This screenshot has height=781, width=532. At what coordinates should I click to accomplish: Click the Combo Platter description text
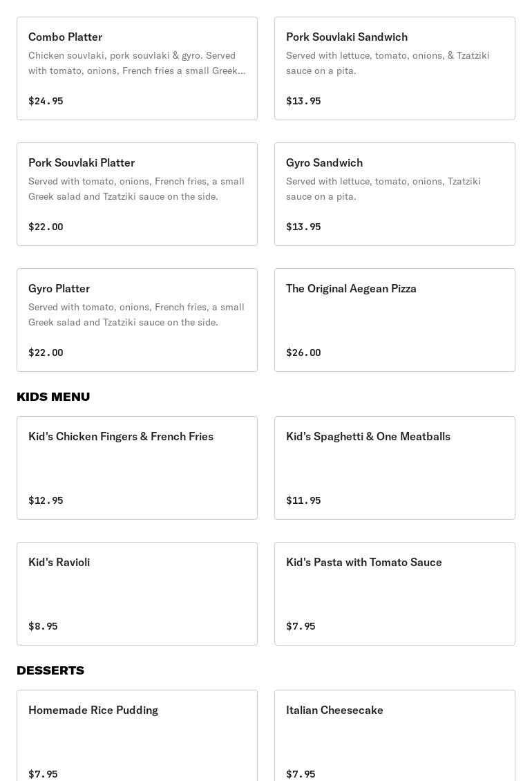click(137, 63)
